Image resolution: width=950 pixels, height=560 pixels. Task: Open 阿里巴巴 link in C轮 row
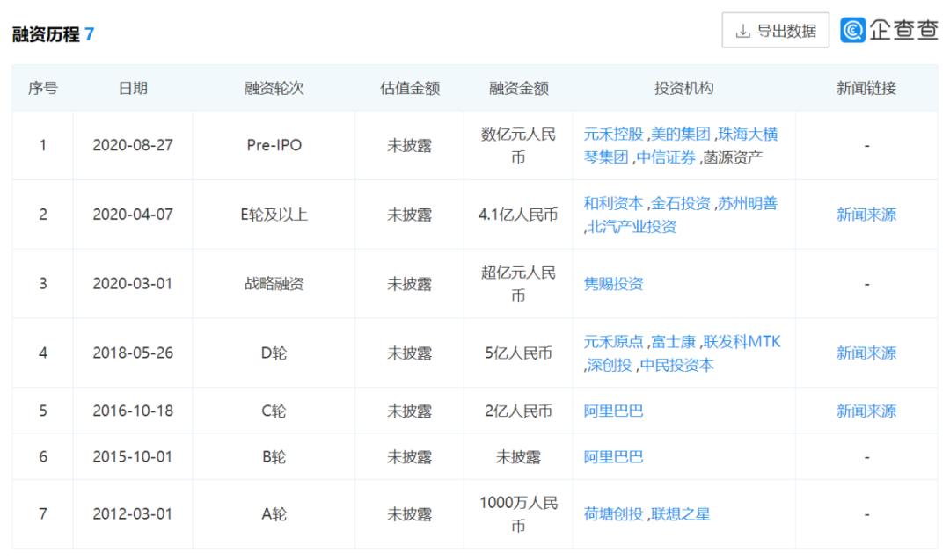tap(613, 411)
